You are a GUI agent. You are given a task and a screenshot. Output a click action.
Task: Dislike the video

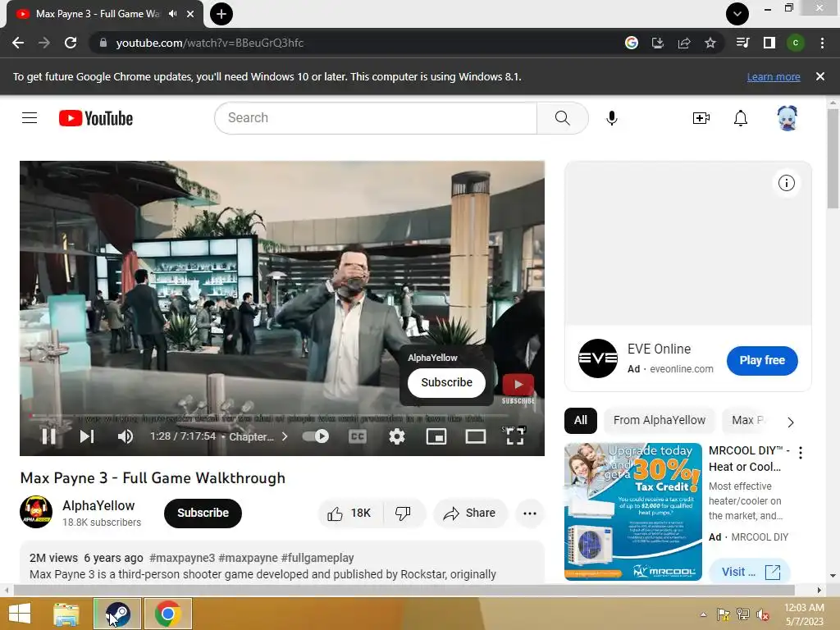(x=403, y=514)
